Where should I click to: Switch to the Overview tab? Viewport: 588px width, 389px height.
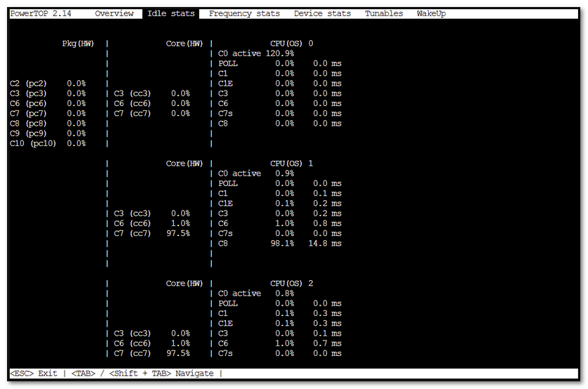click(114, 13)
